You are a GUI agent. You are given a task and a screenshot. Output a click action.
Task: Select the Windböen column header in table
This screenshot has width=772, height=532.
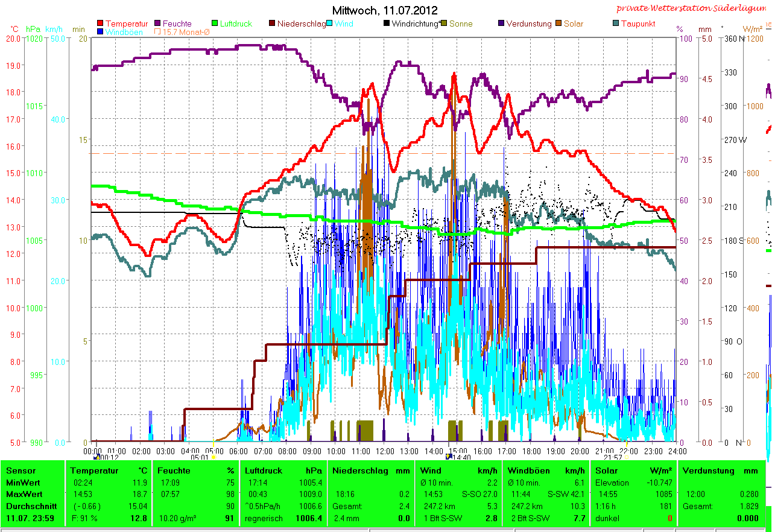point(528,470)
